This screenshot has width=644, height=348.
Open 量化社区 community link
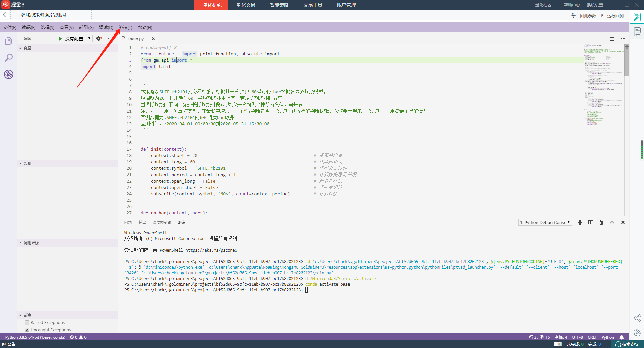point(543,5)
